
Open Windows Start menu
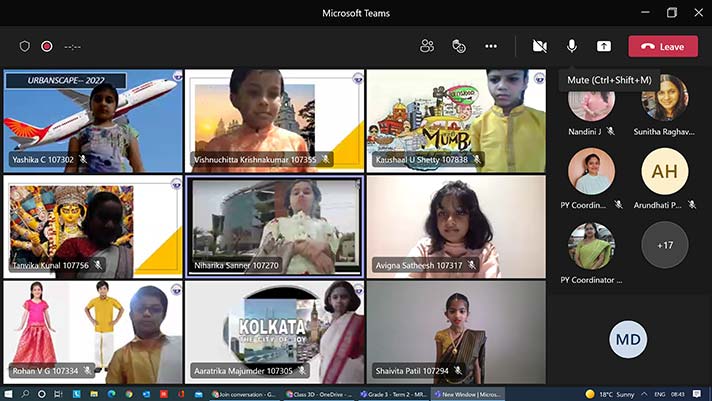[x=9, y=394]
